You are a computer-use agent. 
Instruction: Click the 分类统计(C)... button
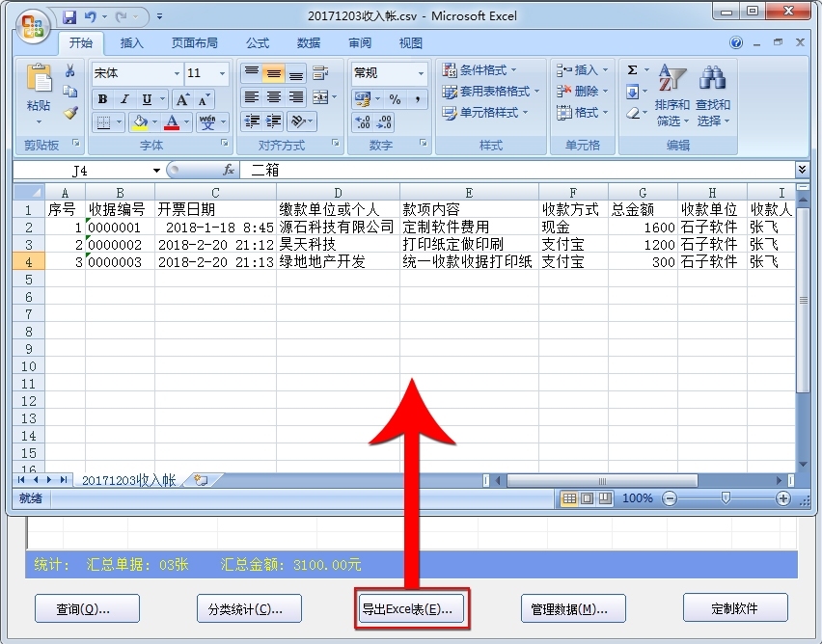250,608
